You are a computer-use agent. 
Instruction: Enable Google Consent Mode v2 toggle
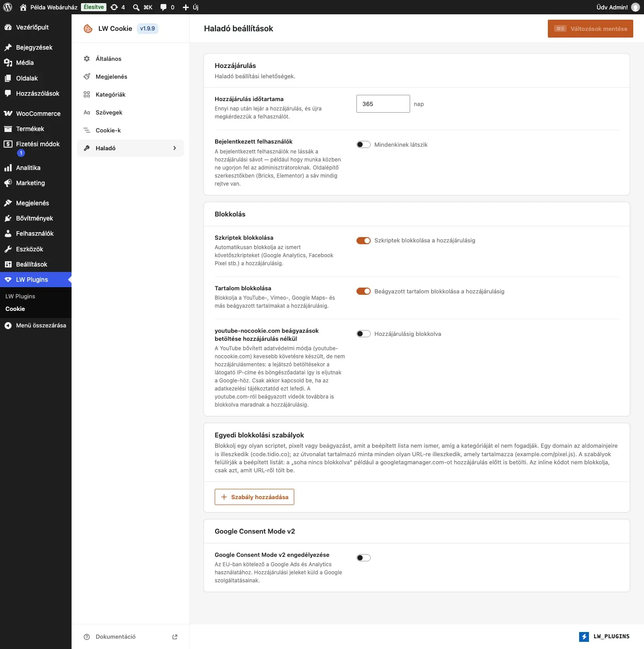coord(364,558)
